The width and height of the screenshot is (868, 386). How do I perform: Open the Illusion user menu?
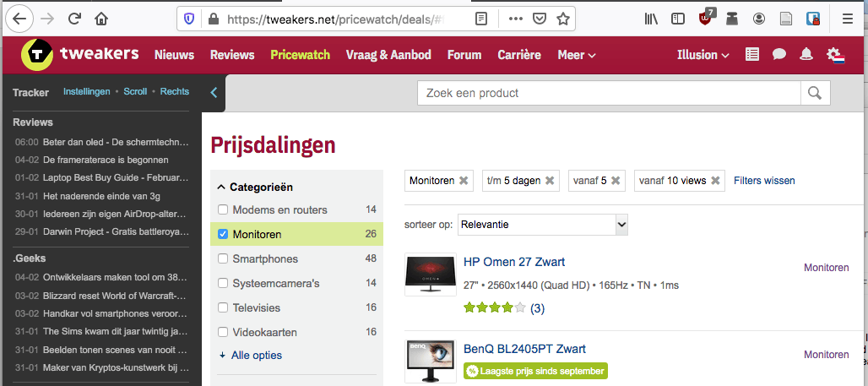pos(703,55)
